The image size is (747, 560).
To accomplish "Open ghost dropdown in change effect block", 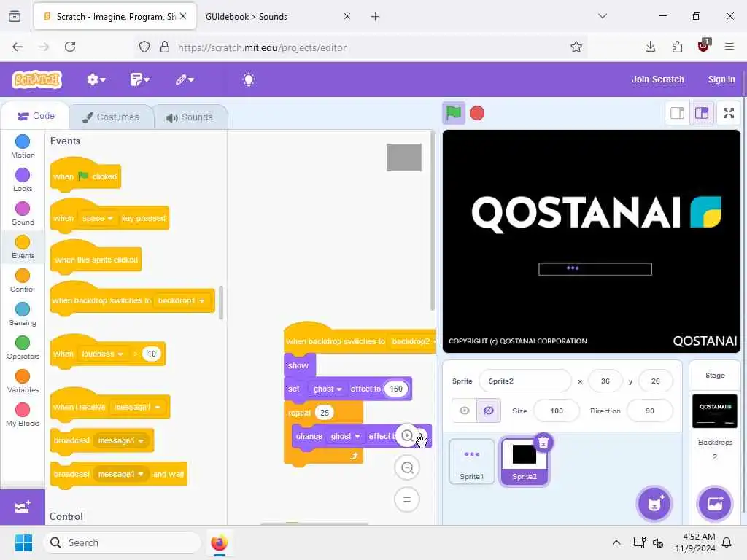I will [345, 436].
